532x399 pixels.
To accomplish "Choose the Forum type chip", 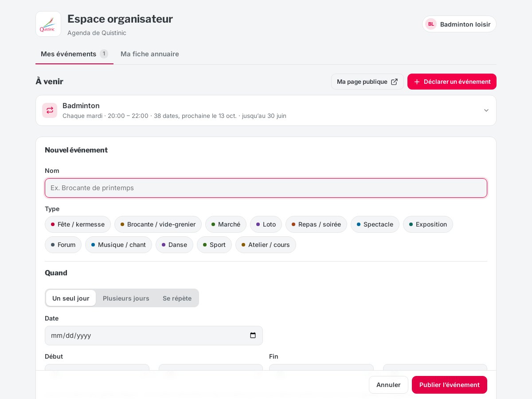I will [63, 245].
